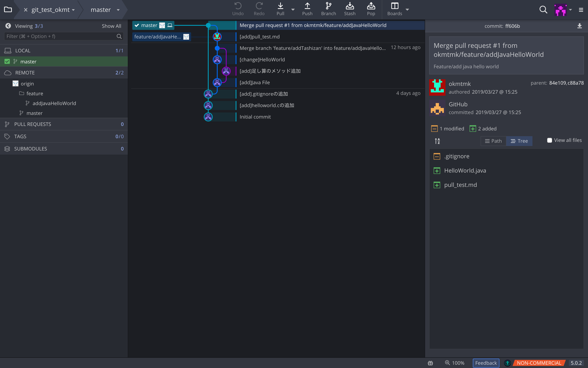Expand the Pull options arrow

pos(293,10)
